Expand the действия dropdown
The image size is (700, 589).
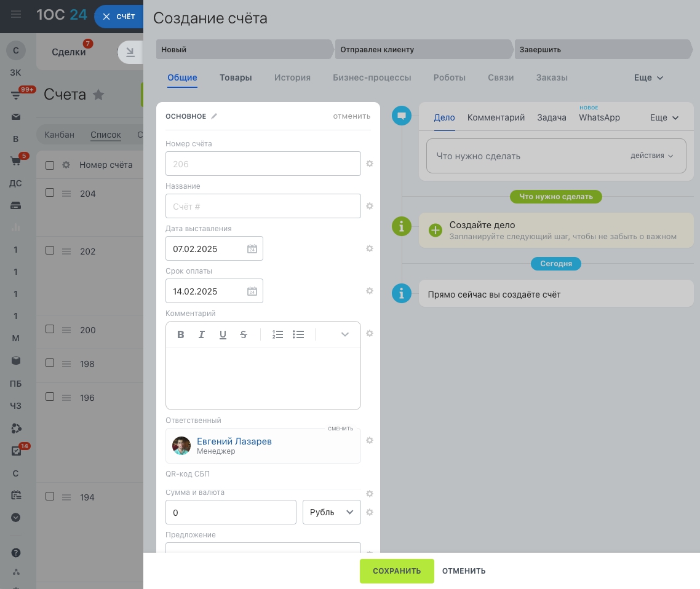tap(652, 156)
